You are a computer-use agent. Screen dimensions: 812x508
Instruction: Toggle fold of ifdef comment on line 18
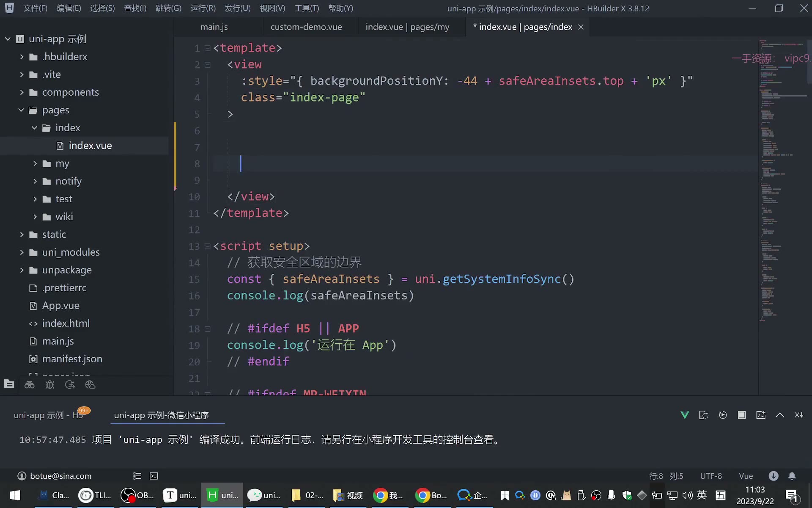pos(207,329)
